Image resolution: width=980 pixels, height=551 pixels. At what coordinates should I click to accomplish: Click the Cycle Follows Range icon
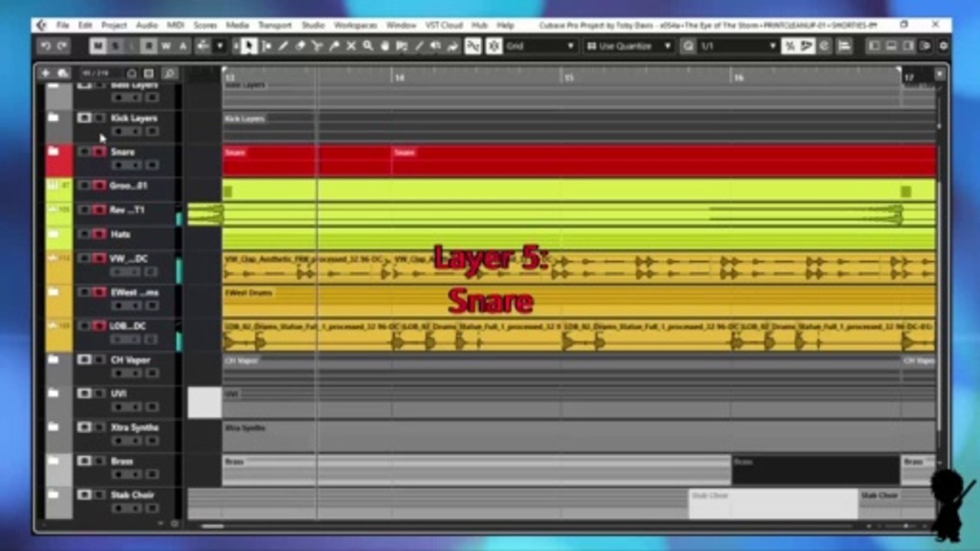tap(806, 46)
